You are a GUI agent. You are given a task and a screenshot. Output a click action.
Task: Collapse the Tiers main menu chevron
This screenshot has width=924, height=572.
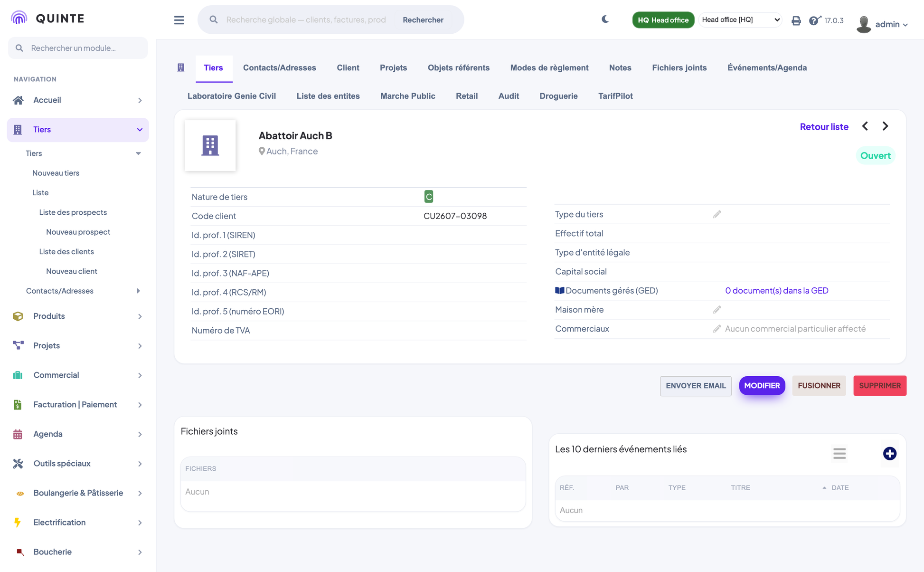(140, 130)
